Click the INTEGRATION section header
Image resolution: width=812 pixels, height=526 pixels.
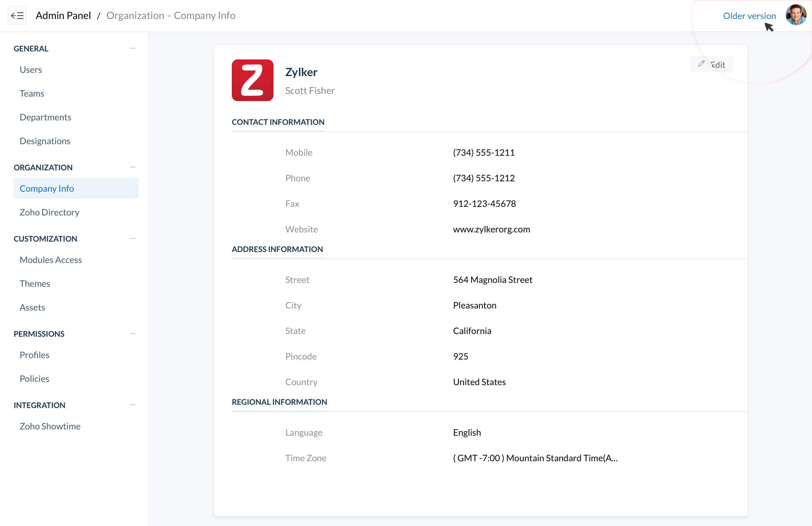39,405
